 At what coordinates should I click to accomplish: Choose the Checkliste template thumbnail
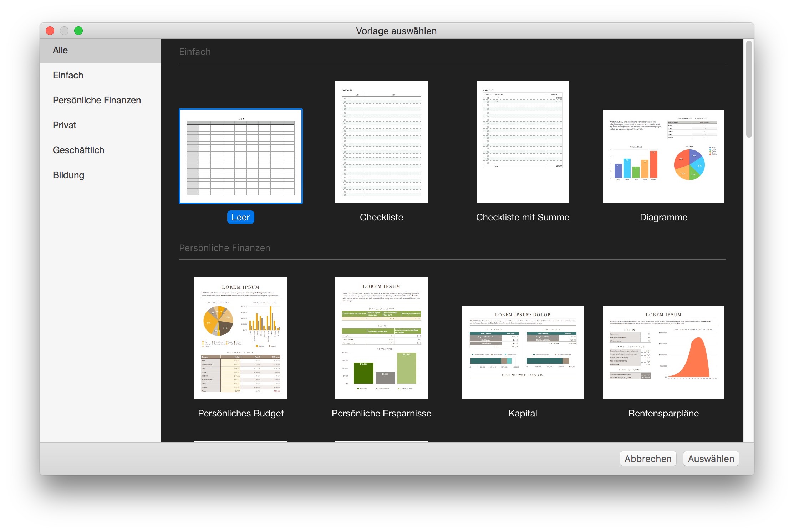pyautogui.click(x=381, y=142)
